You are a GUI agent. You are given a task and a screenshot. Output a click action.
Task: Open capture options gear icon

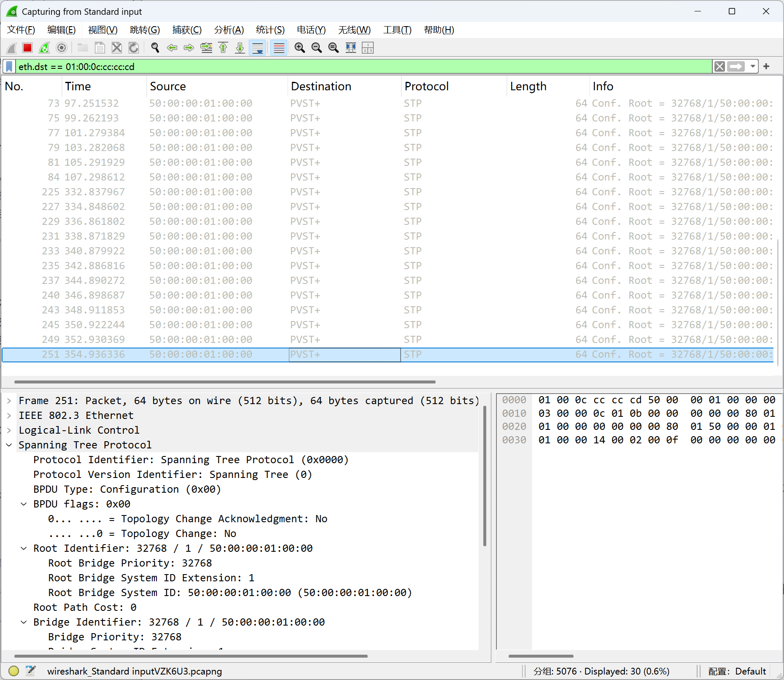click(x=62, y=48)
